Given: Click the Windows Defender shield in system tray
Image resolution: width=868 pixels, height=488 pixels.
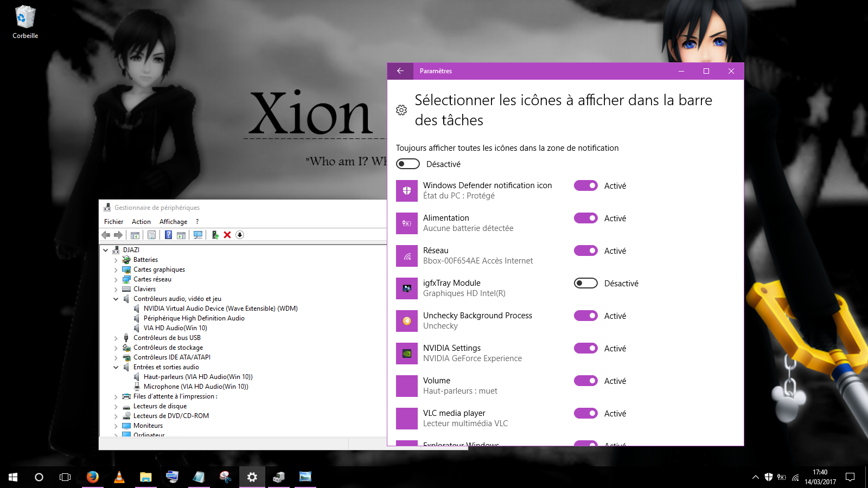Looking at the screenshot, I should tap(769, 477).
